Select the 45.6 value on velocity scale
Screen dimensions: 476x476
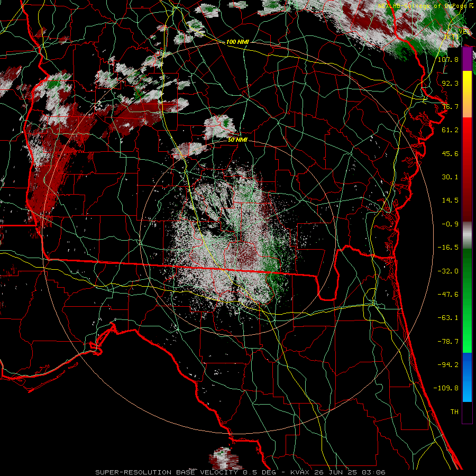450,153
